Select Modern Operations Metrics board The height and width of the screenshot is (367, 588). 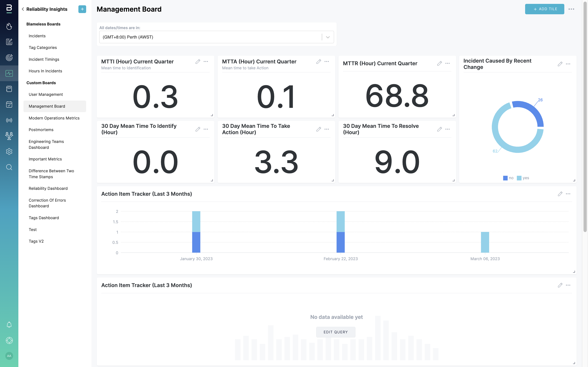click(x=54, y=118)
